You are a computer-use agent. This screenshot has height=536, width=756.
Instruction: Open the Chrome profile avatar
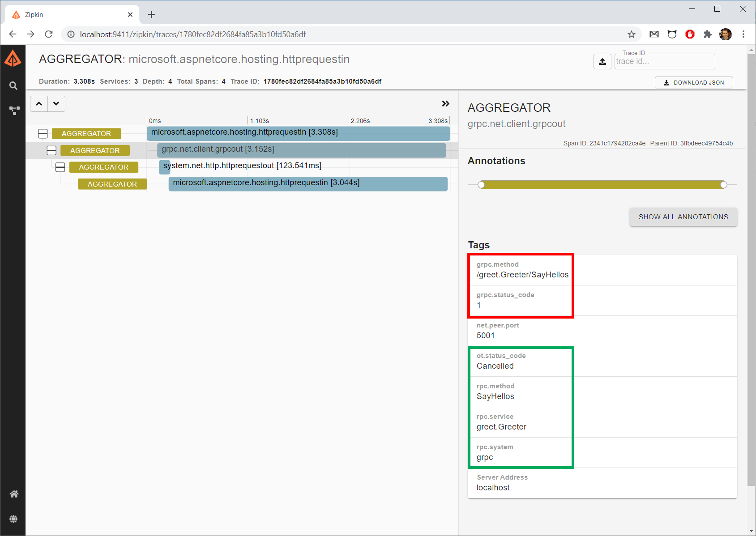pos(726,34)
